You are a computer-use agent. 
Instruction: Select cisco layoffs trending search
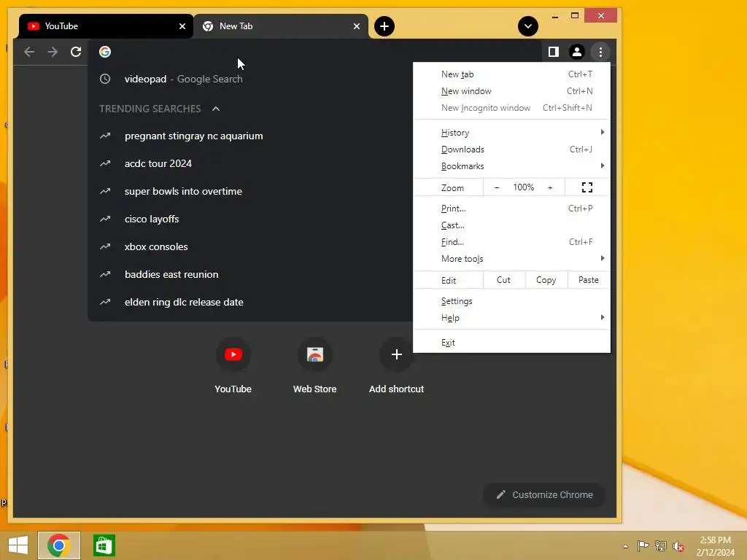[250, 219]
